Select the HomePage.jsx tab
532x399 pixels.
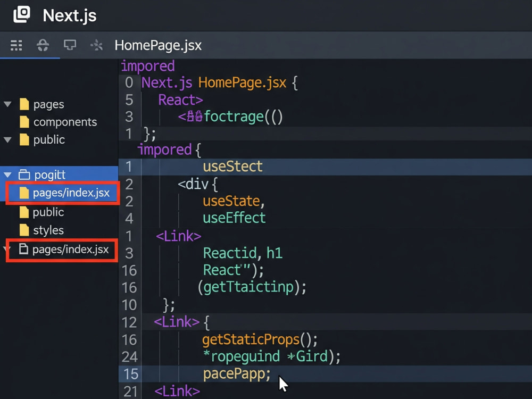158,45
